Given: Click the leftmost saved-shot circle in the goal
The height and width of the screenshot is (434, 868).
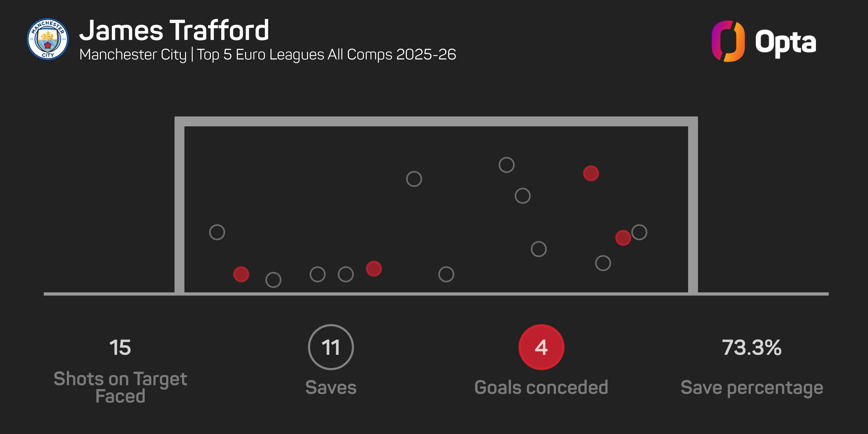Looking at the screenshot, I should point(217,232).
